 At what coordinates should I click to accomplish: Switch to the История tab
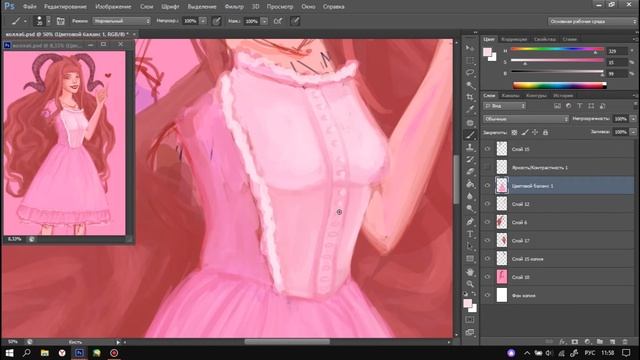point(563,96)
